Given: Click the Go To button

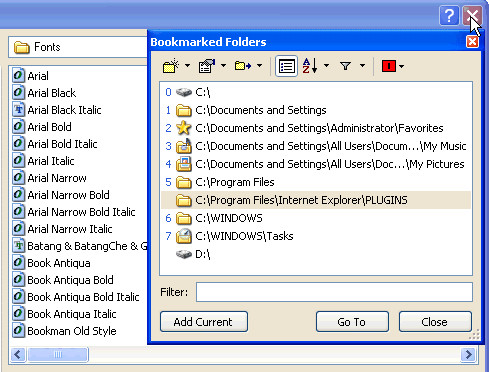Looking at the screenshot, I should tap(352, 322).
